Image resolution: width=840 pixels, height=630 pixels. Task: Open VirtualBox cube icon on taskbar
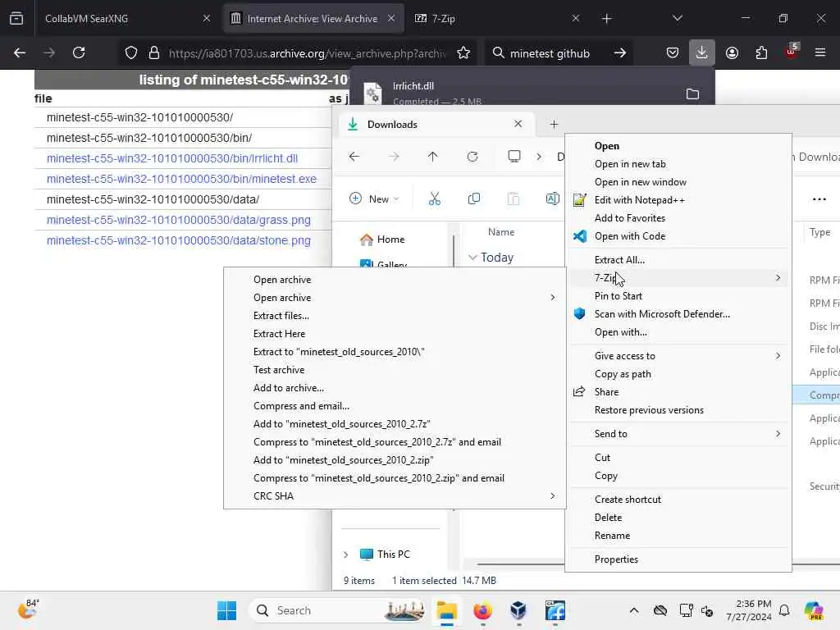[x=518, y=610]
